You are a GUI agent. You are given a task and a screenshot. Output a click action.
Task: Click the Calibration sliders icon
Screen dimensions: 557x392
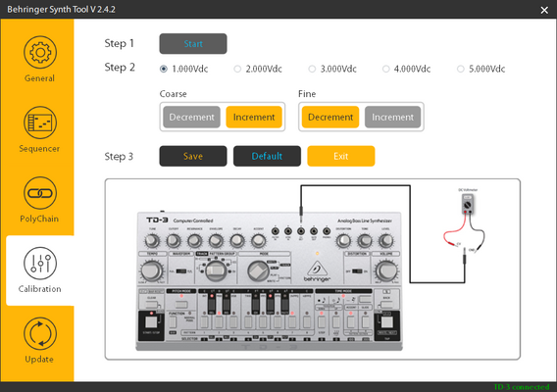coord(40,263)
